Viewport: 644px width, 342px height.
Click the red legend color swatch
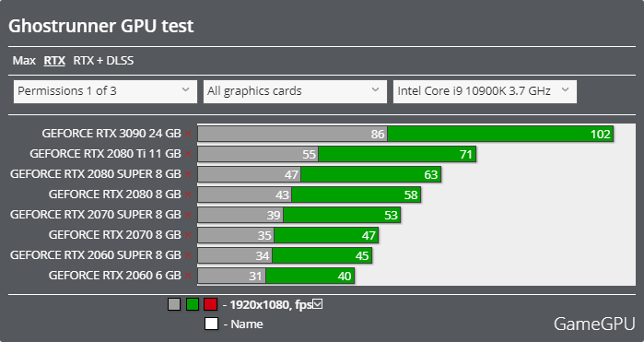tap(210, 304)
